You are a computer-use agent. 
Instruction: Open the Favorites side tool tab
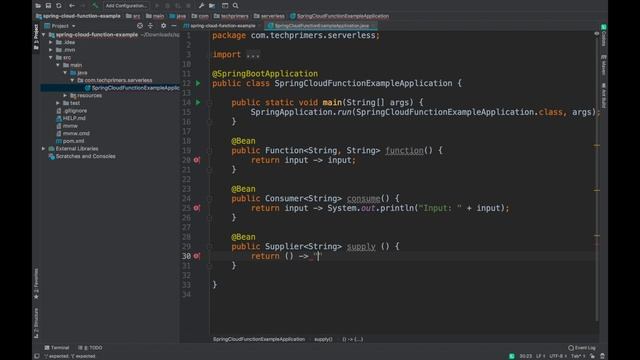(x=36, y=283)
